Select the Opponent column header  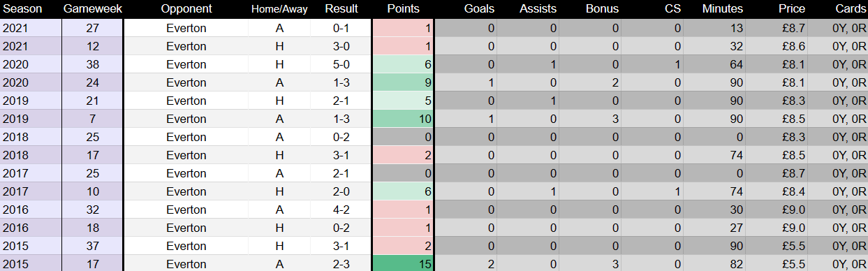[186, 9]
